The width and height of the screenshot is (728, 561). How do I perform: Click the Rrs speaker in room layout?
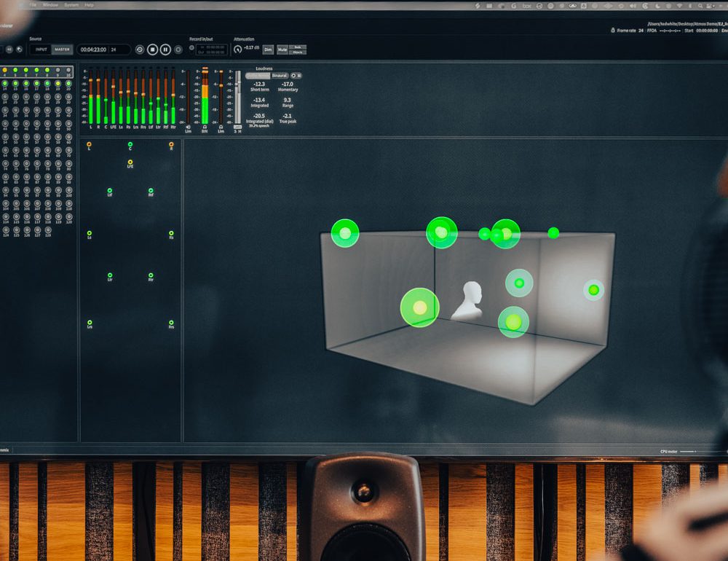(x=171, y=323)
